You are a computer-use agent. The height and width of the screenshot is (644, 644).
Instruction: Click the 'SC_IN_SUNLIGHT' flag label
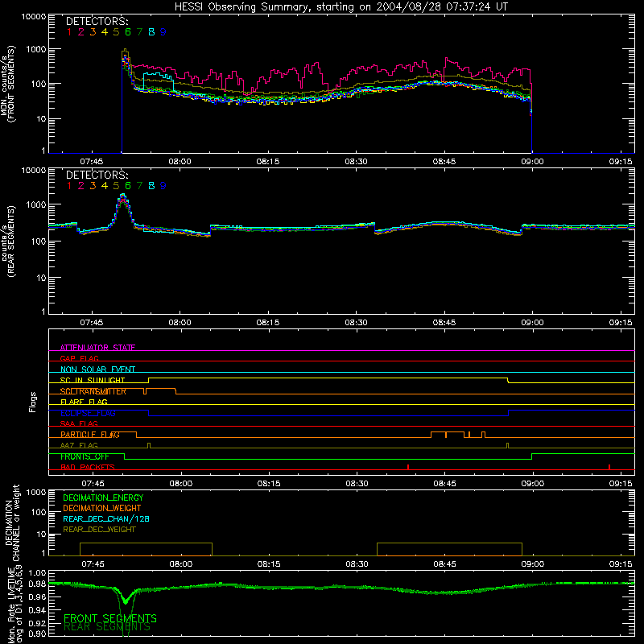(93, 380)
